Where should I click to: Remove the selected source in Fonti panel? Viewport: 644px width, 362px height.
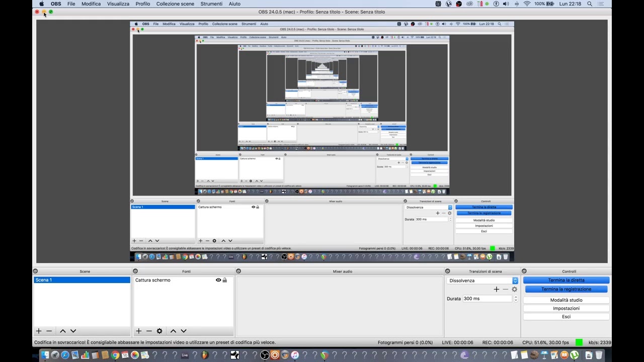(x=149, y=331)
